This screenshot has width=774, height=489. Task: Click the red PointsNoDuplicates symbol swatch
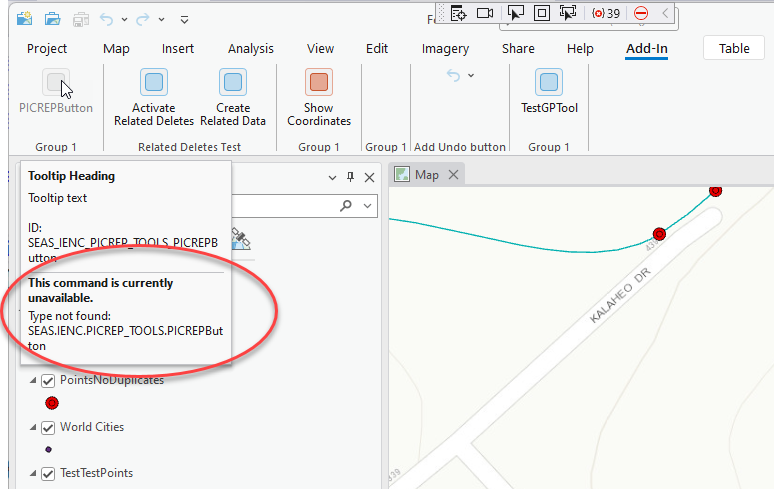(x=52, y=403)
